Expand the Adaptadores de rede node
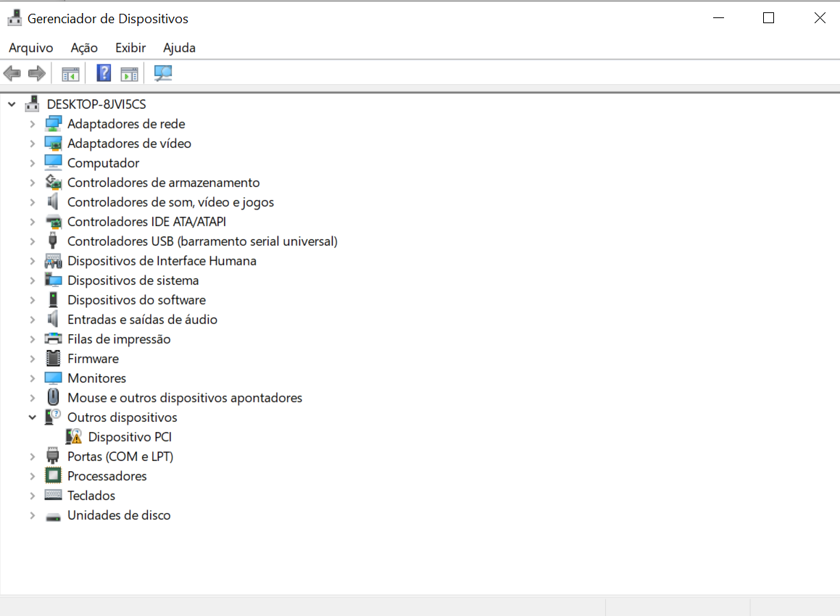This screenshot has height=616, width=840. (32, 124)
